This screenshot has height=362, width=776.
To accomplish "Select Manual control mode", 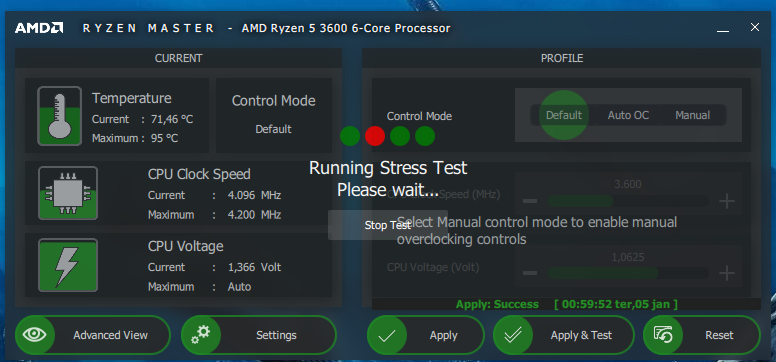I will (x=692, y=115).
